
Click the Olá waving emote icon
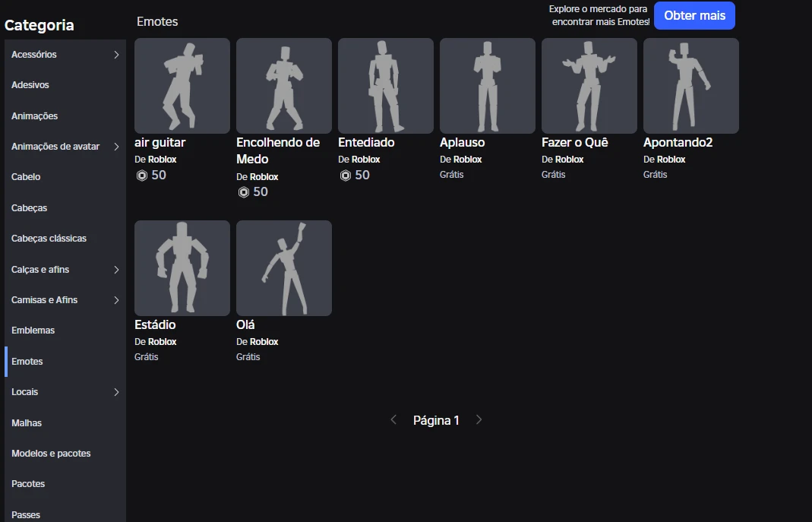pos(283,268)
